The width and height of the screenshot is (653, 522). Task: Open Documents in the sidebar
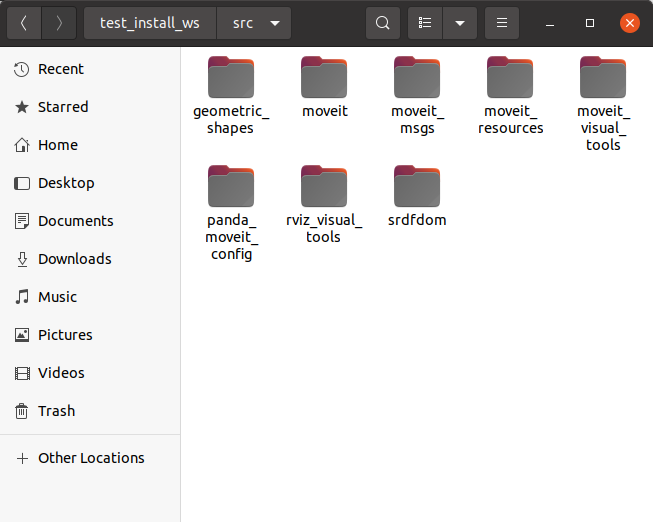90,221
